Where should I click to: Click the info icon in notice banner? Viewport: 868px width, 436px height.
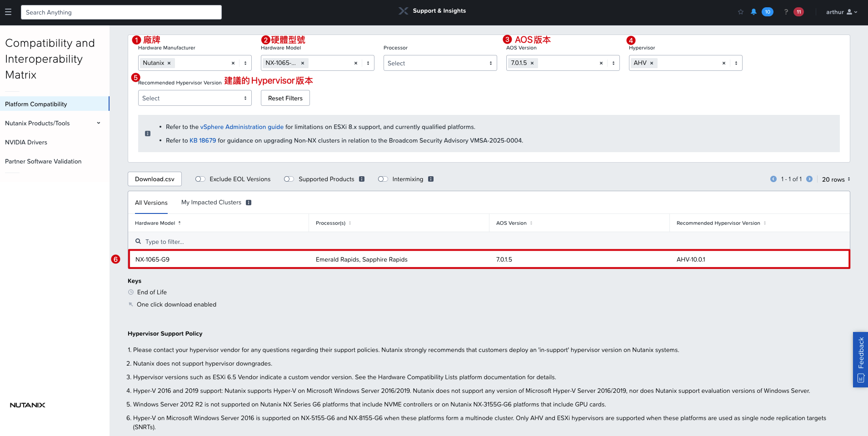pyautogui.click(x=148, y=134)
